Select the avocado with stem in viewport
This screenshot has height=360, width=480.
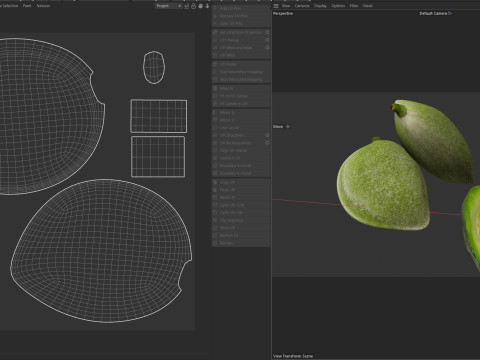[x=433, y=142]
